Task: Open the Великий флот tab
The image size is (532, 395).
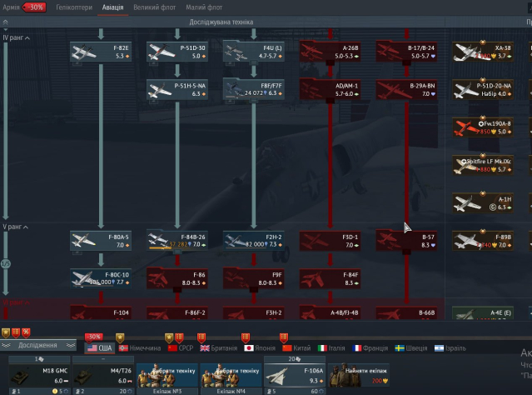Action: click(x=153, y=7)
